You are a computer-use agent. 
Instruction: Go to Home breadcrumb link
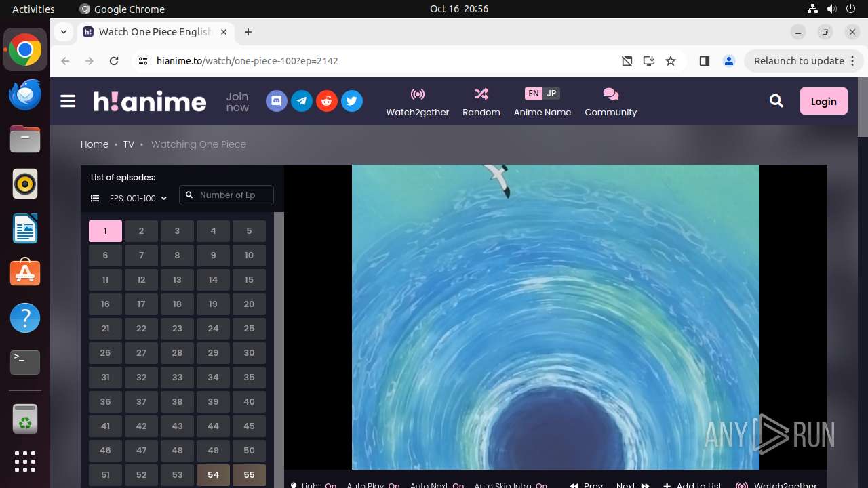94,144
